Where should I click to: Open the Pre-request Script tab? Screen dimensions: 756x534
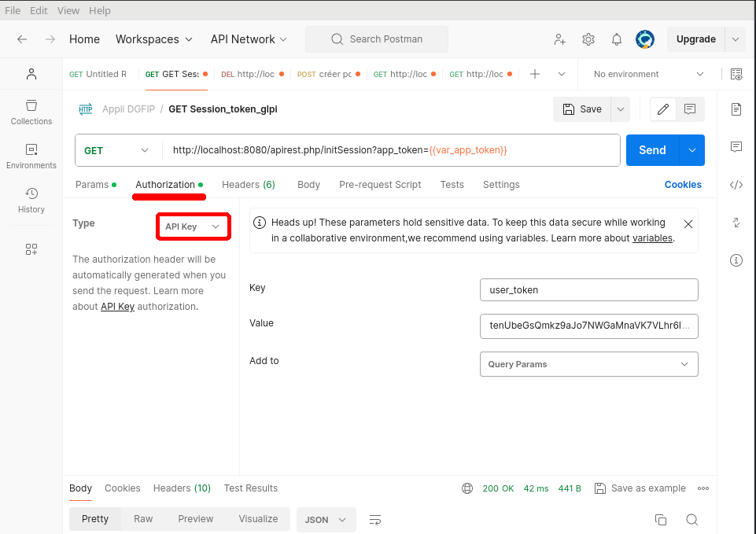coord(380,185)
